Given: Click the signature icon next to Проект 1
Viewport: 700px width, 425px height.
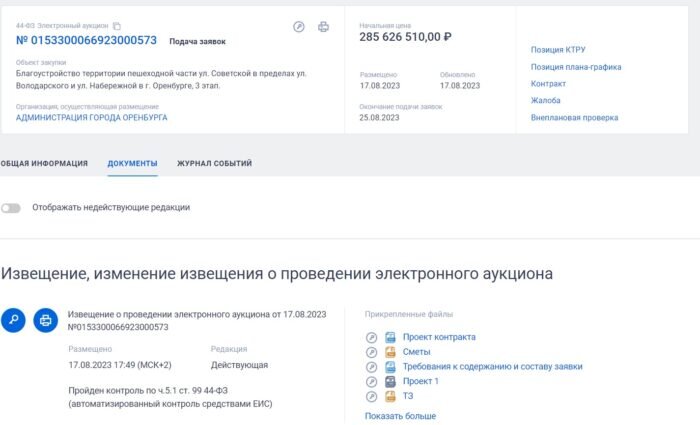Looking at the screenshot, I should (x=371, y=382).
